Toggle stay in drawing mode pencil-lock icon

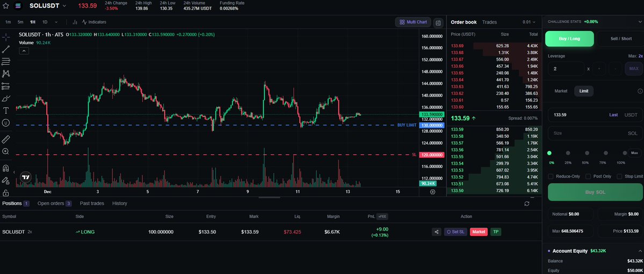point(6,181)
